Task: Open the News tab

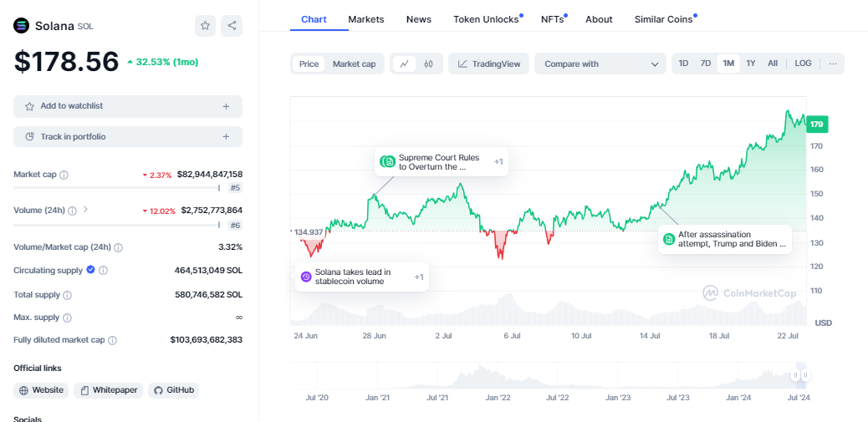Action: tap(418, 19)
